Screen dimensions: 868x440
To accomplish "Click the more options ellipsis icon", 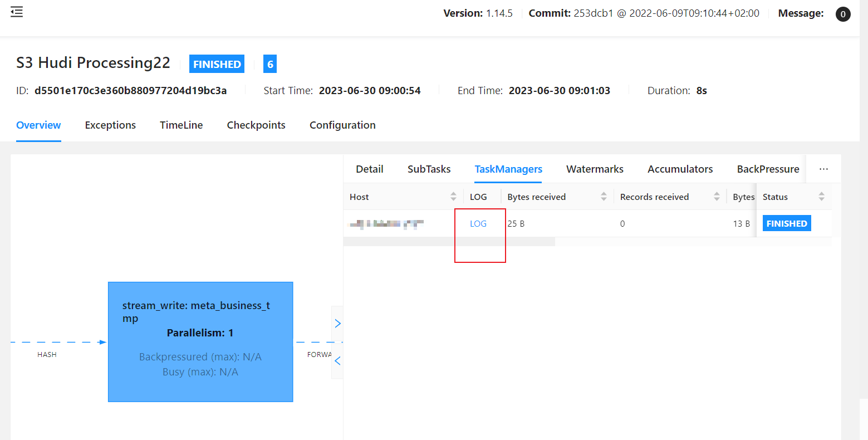I will (x=823, y=169).
